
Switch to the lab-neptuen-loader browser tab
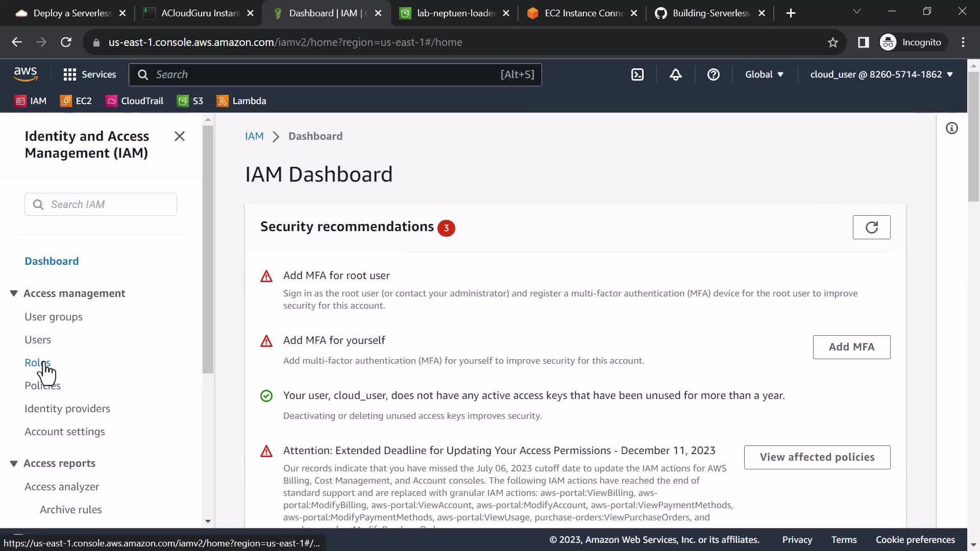click(x=449, y=13)
